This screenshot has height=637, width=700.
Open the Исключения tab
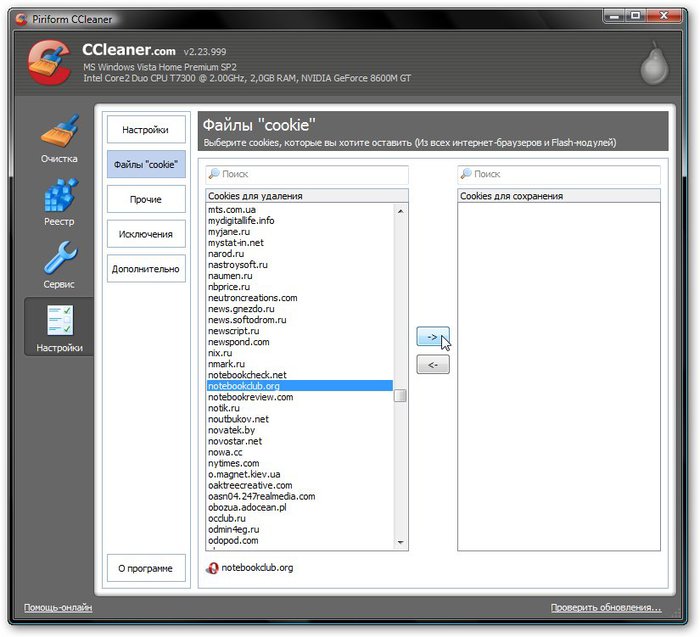[146, 234]
